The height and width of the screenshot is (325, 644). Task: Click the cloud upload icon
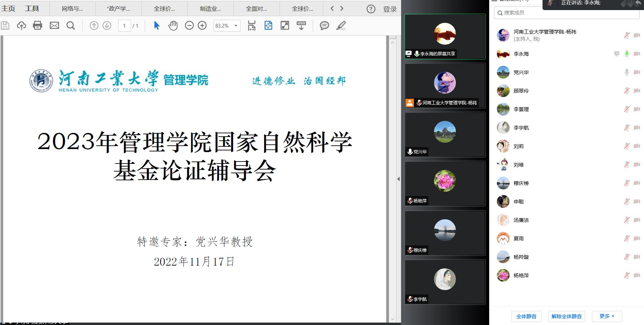(x=22, y=26)
